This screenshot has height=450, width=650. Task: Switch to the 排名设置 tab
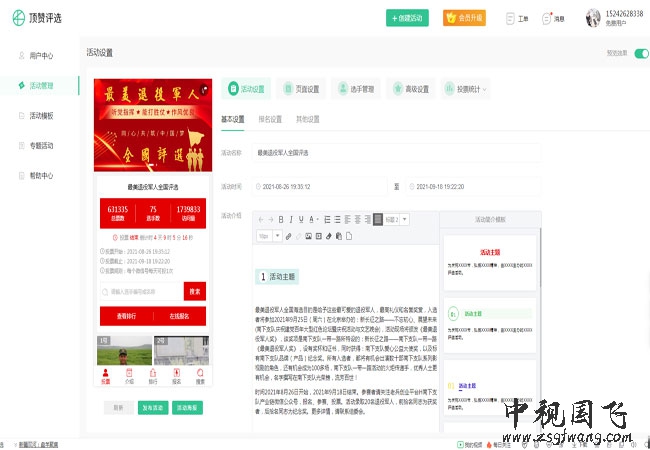click(x=270, y=119)
